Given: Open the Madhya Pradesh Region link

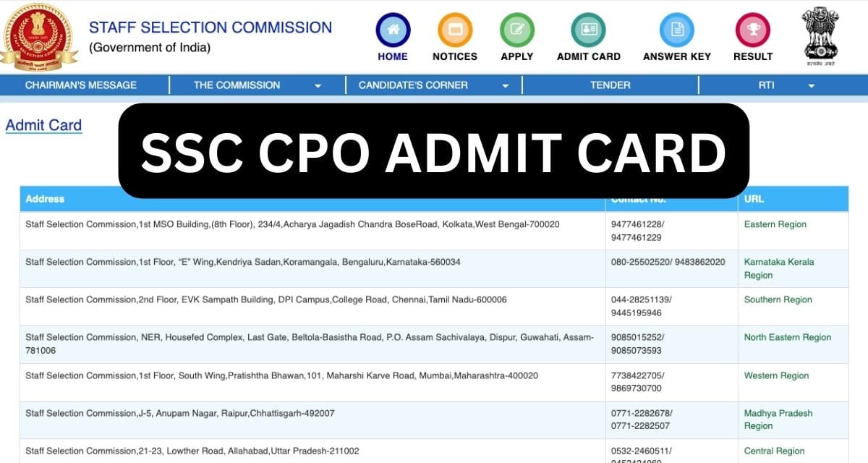Looking at the screenshot, I should (778, 420).
